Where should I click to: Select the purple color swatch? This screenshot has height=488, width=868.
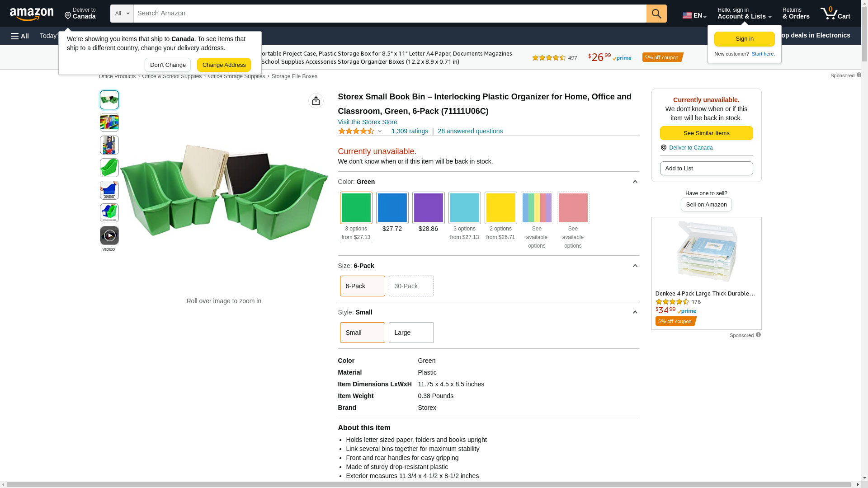429,208
